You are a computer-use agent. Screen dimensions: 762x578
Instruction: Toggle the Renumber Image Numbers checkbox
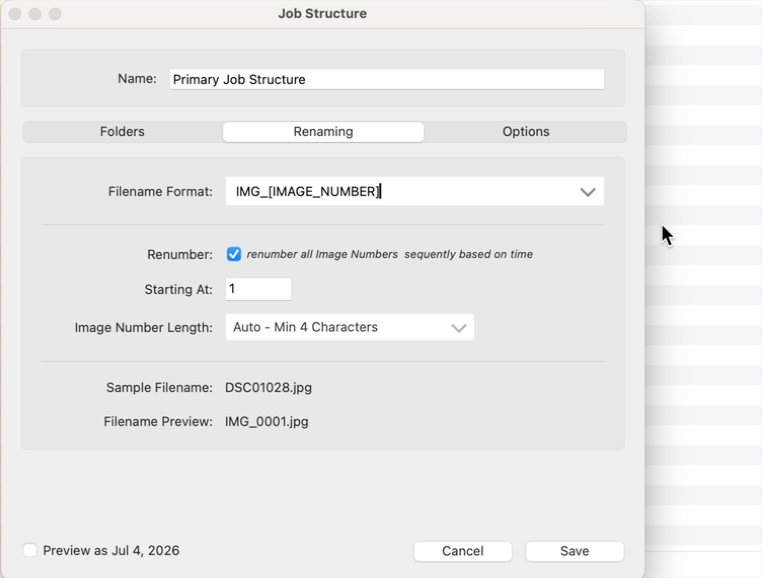(x=234, y=254)
